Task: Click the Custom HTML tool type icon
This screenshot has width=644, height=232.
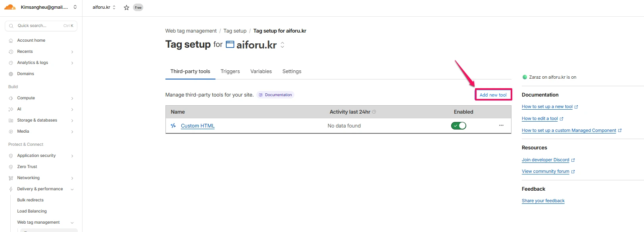Action: click(173, 126)
